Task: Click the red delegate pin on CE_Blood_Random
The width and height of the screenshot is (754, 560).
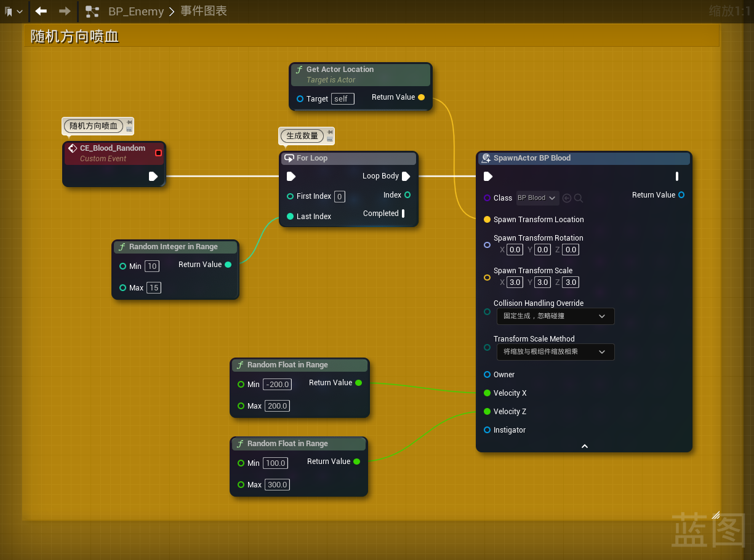Action: tap(158, 153)
